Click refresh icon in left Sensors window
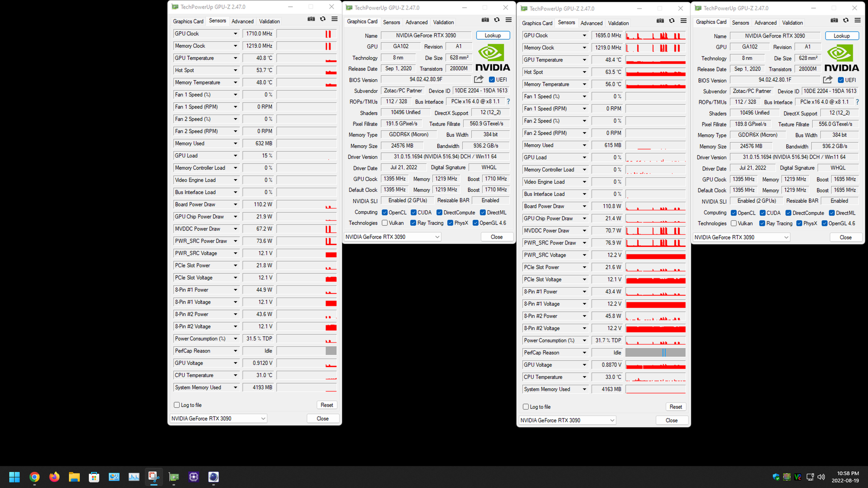868x488 pixels. pos(323,19)
